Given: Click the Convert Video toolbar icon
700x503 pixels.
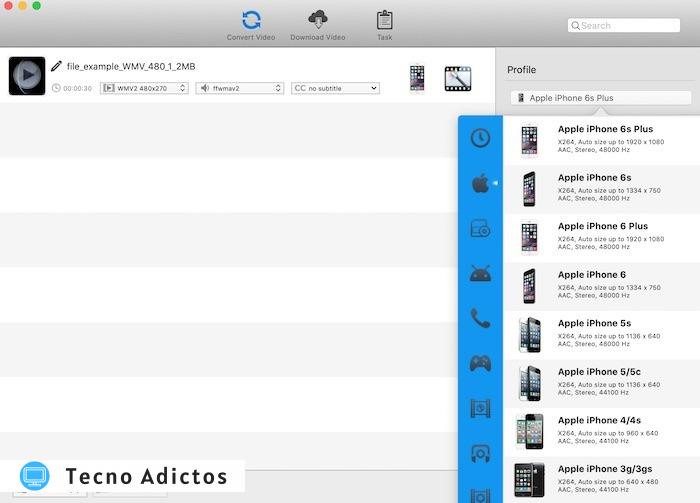Looking at the screenshot, I should click(251, 21).
